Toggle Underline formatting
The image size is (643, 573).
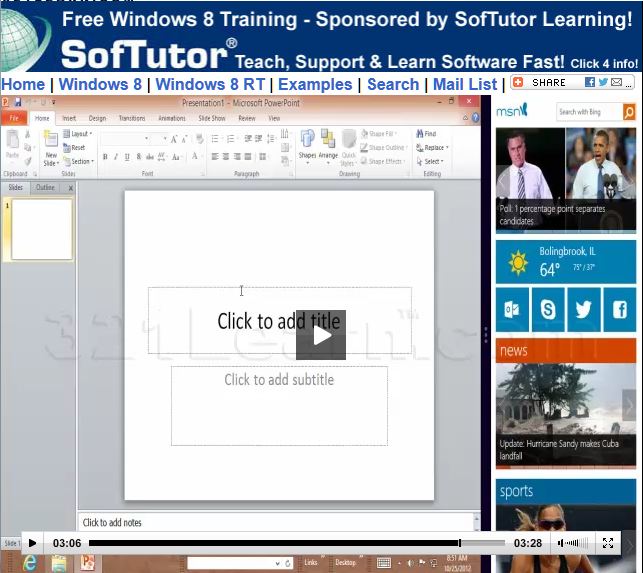[x=127, y=157]
